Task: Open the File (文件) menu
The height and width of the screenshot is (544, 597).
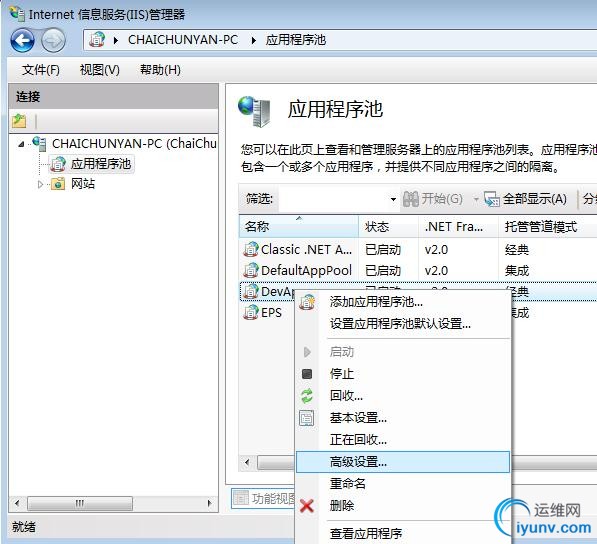Action: coord(41,70)
